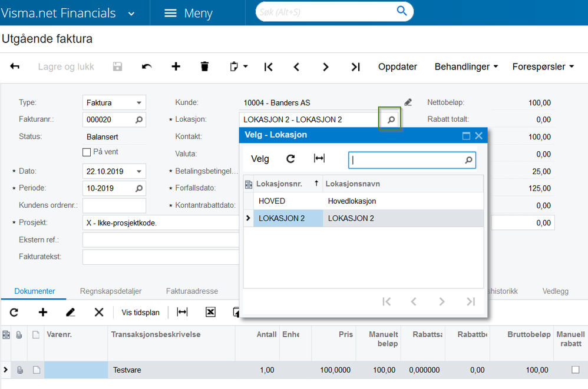This screenshot has height=389, width=588.
Task: Click fit columns icon in Lokasjon dialog
Action: pyautogui.click(x=319, y=159)
